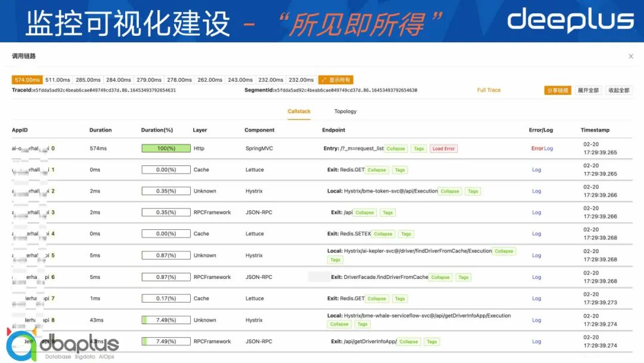This screenshot has height=363, width=644.
Task: Select the 574.00ms trace segment
Action: [27, 80]
